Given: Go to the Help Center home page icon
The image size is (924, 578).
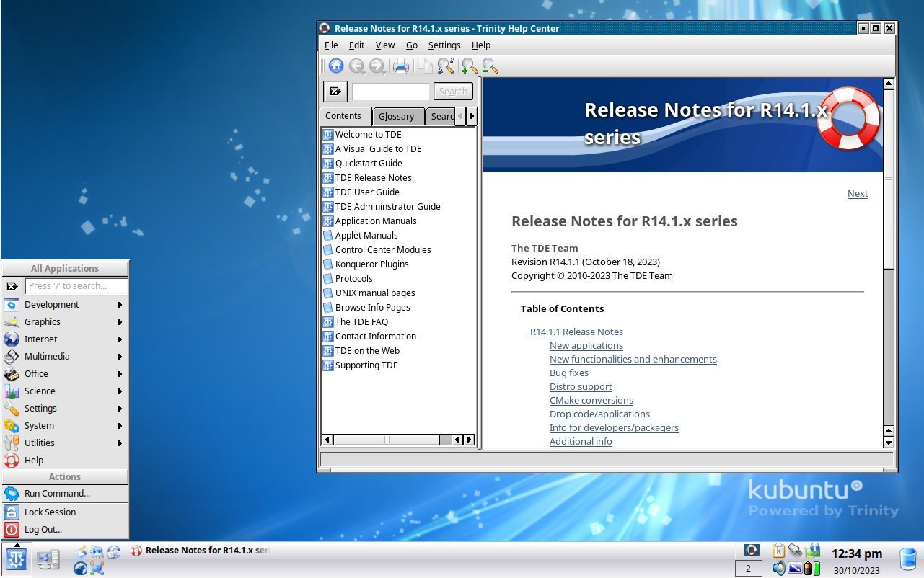Looking at the screenshot, I should (336, 66).
